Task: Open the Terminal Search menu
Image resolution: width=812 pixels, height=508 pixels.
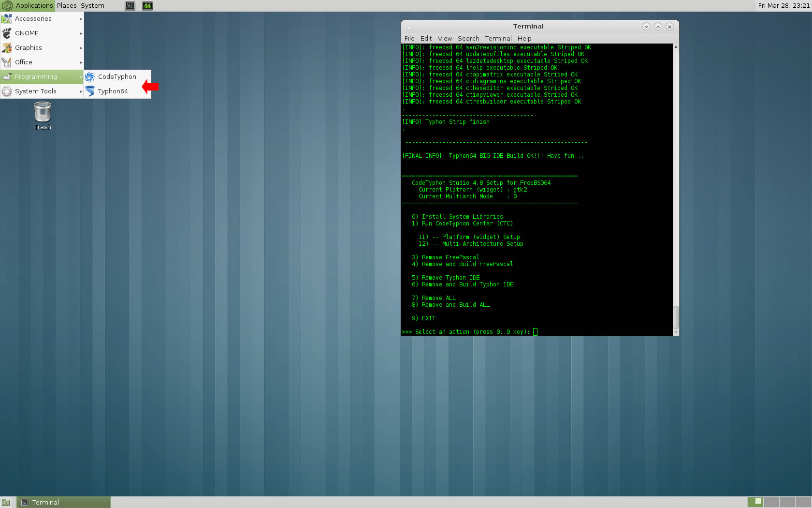Action: pyautogui.click(x=468, y=38)
